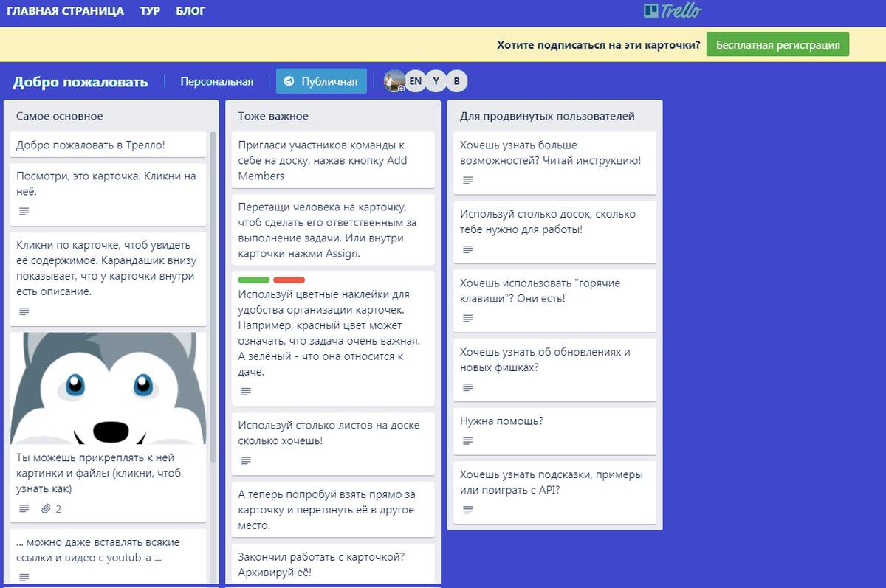Click the green label sticker

tap(253, 280)
